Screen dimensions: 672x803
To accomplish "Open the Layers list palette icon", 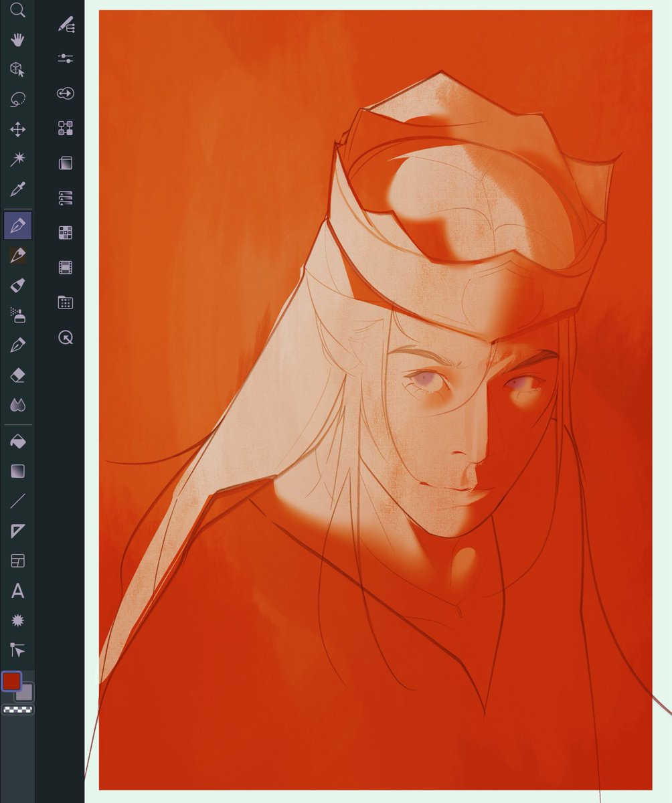I will click(x=66, y=198).
